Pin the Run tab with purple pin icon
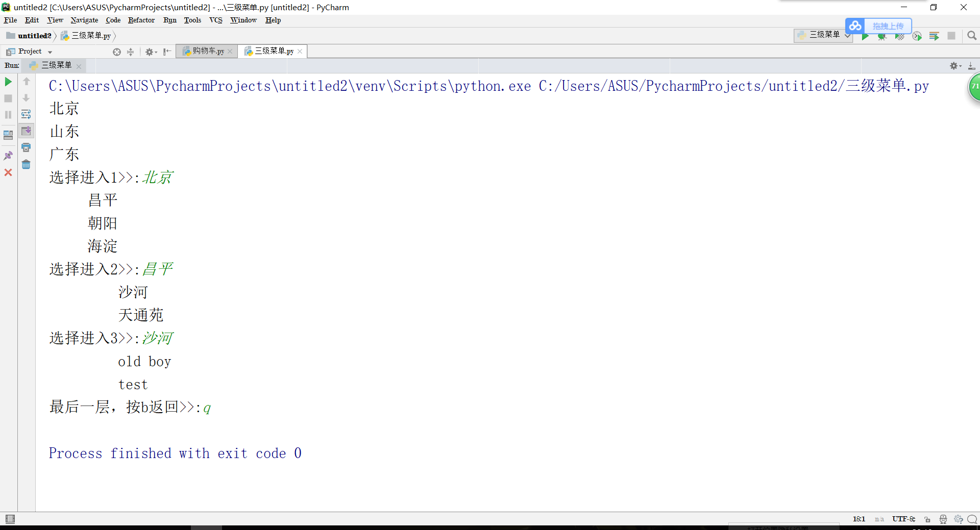The width and height of the screenshot is (980, 530). [x=8, y=156]
